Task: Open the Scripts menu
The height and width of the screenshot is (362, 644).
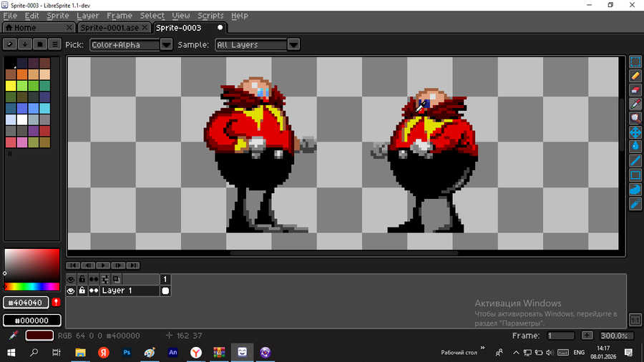Action: point(210,16)
